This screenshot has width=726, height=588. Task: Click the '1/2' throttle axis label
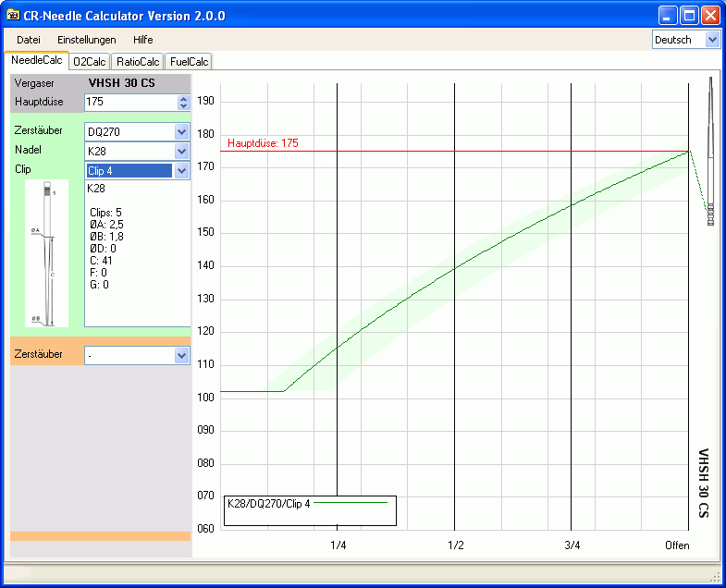456,545
